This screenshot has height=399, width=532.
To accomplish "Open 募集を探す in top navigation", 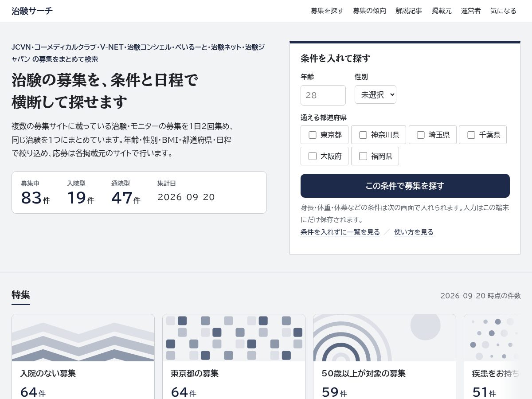I will click(x=327, y=11).
